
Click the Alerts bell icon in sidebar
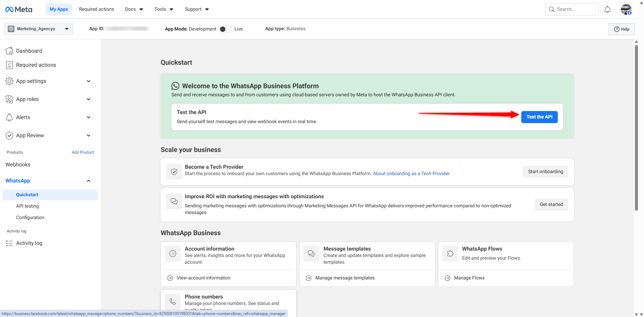click(9, 117)
